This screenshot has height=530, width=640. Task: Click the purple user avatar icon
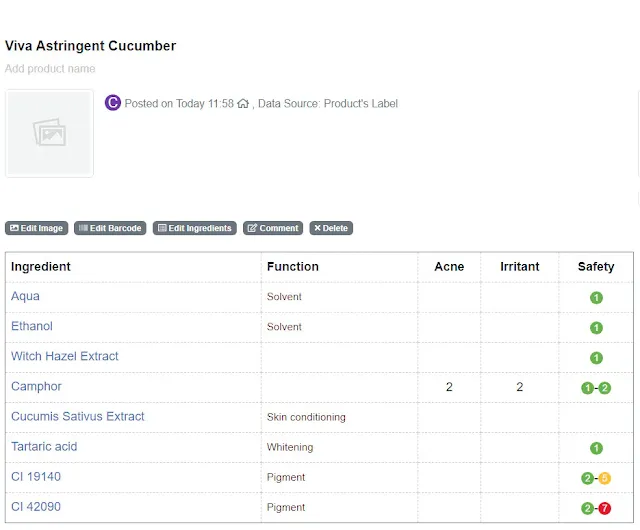(113, 103)
